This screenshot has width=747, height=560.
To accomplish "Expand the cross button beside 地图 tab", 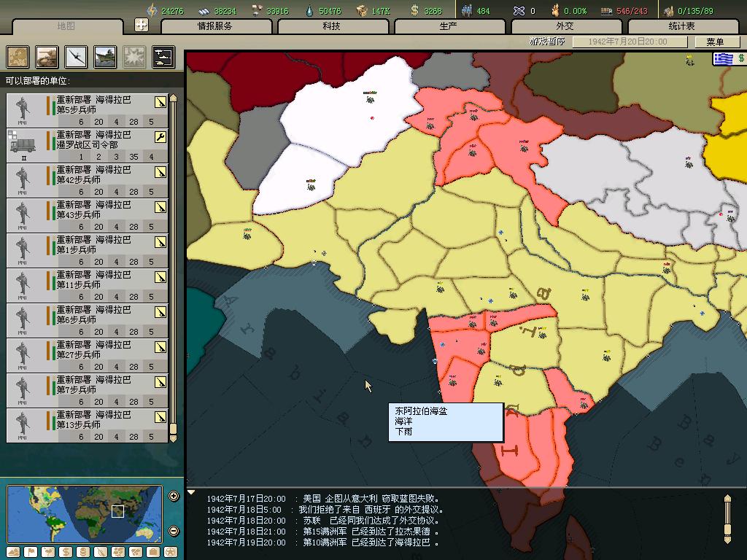I will point(142,25).
